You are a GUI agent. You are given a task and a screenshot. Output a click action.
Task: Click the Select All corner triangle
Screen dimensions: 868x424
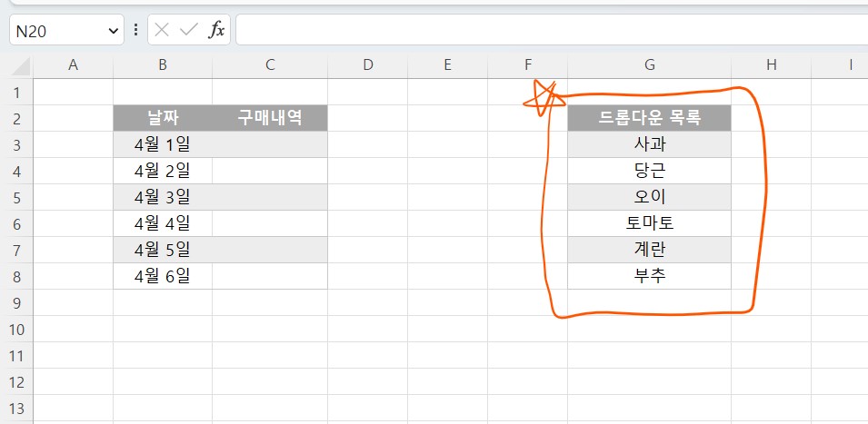(x=21, y=65)
